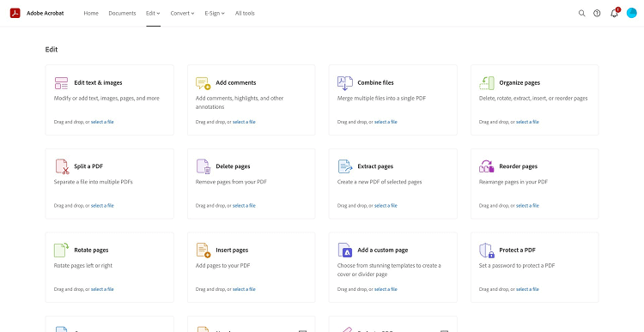Click the Edit text & images icon
644x332 pixels.
coord(61,83)
